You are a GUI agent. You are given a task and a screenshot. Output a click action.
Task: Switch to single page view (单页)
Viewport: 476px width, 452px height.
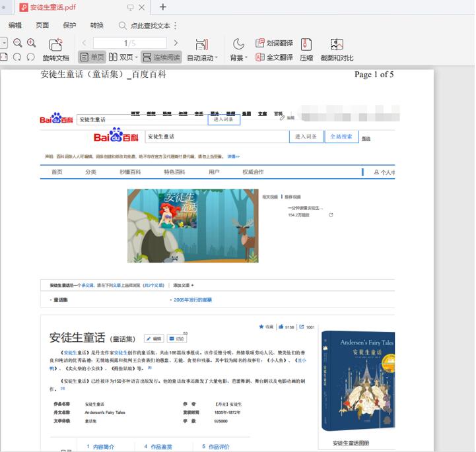point(92,57)
